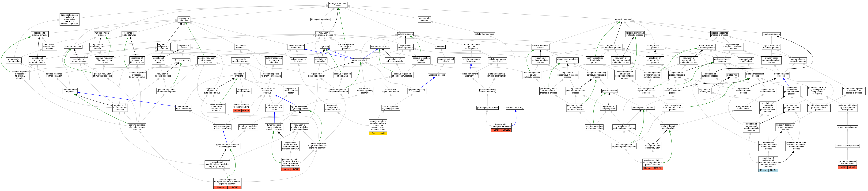The width and height of the screenshot is (868, 191).
Task: Click the 'response to biotic stimulus' node
Action: tap(129, 34)
